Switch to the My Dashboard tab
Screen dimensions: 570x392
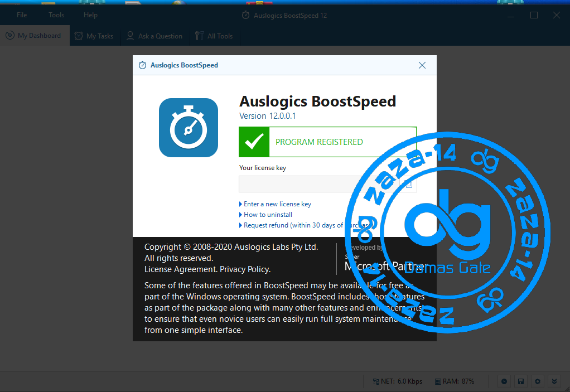coord(35,36)
